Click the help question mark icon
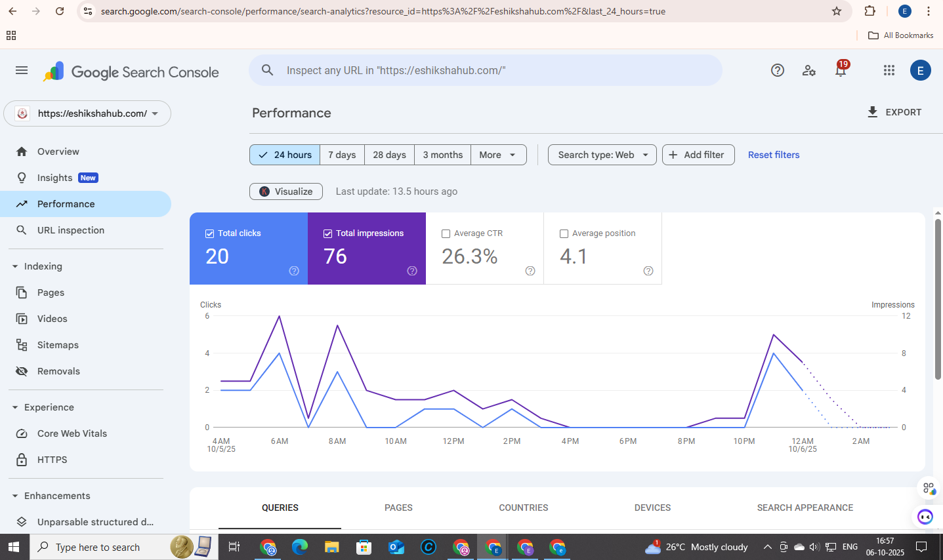 778,70
